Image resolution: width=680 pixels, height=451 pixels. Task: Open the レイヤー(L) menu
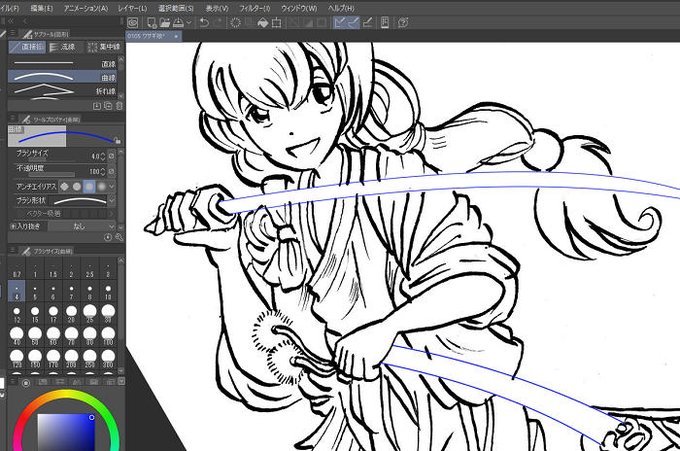133,8
